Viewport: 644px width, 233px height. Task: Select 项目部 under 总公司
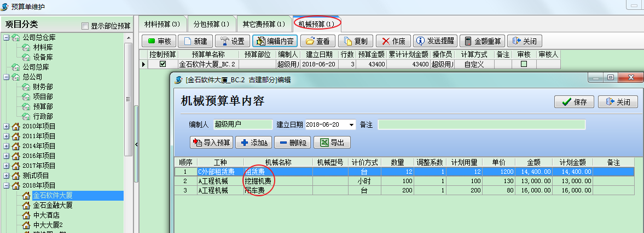(x=43, y=96)
